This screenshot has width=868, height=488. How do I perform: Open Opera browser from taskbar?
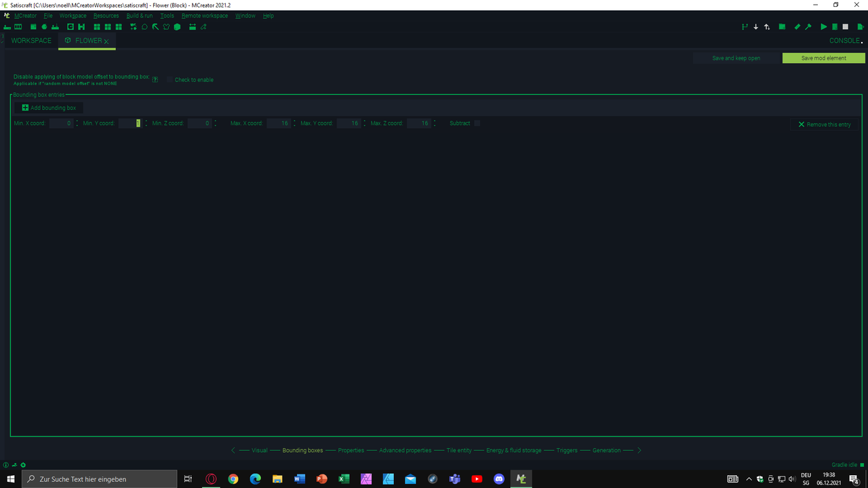pyautogui.click(x=211, y=479)
